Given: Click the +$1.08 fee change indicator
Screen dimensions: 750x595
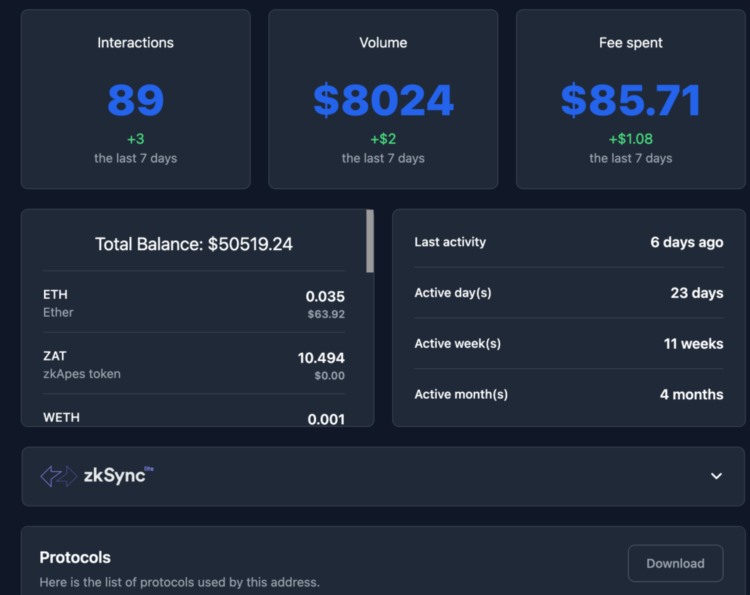Looking at the screenshot, I should pyautogui.click(x=630, y=139).
